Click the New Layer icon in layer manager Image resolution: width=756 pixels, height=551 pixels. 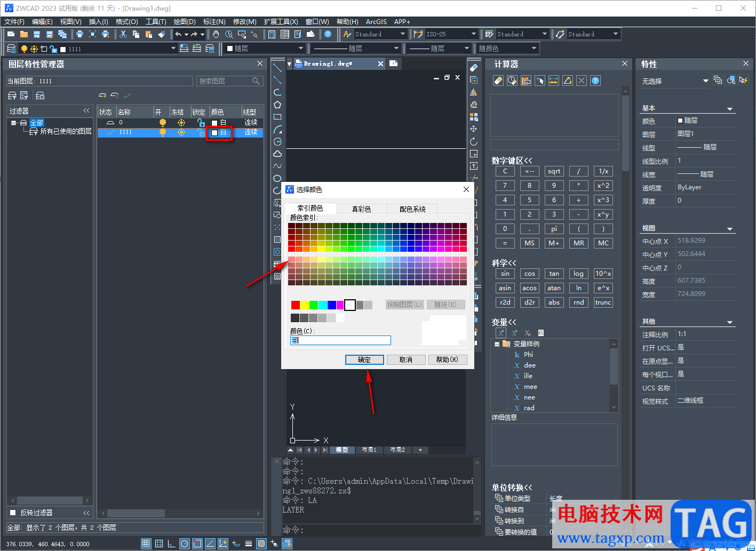[102, 95]
